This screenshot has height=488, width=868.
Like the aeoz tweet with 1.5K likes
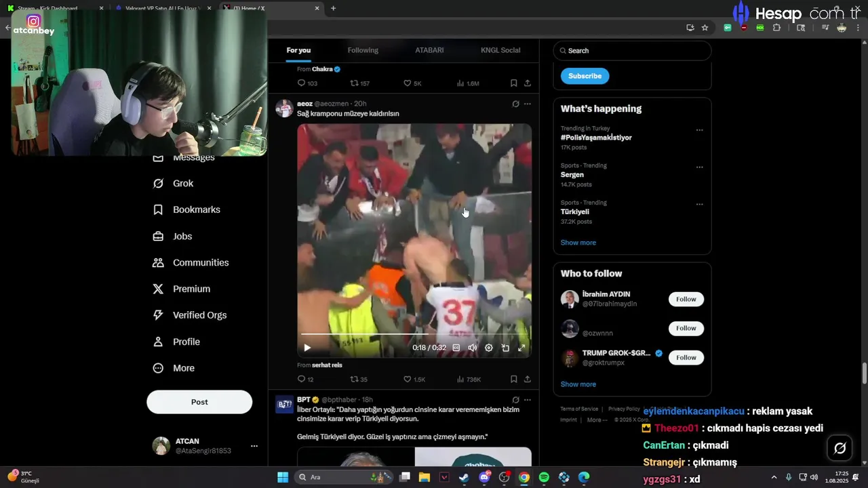[x=414, y=380]
